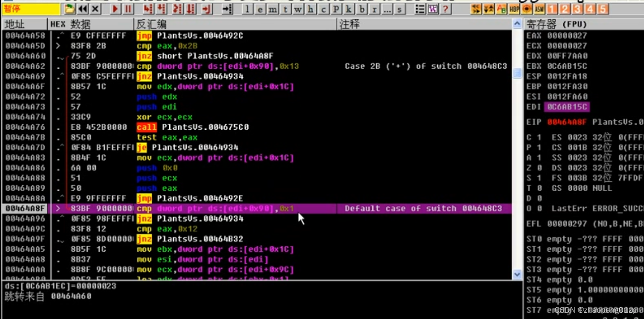Click the EIP value 00464A8F
The image size is (644, 319).
(x=567, y=122)
